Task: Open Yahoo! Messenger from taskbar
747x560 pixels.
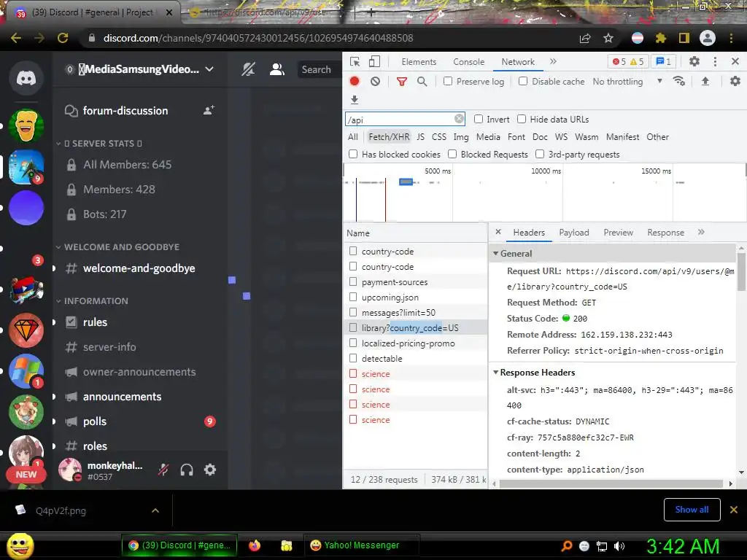Action: tap(360, 545)
